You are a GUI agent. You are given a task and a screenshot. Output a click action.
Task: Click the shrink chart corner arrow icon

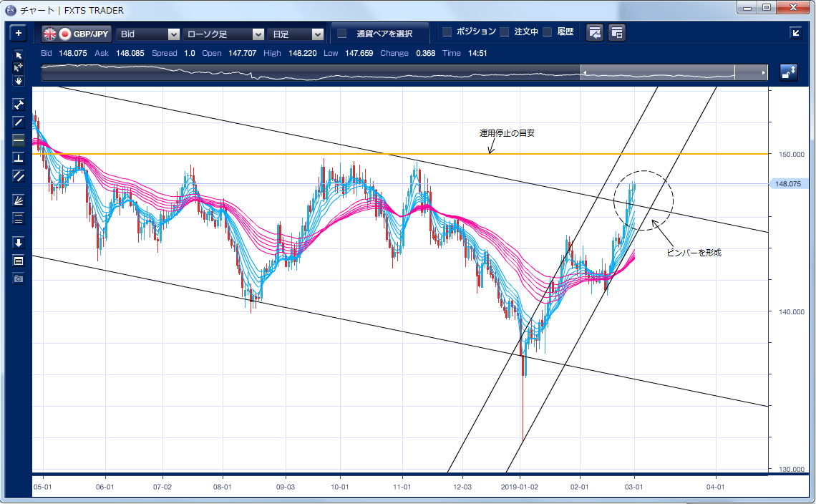click(x=796, y=33)
